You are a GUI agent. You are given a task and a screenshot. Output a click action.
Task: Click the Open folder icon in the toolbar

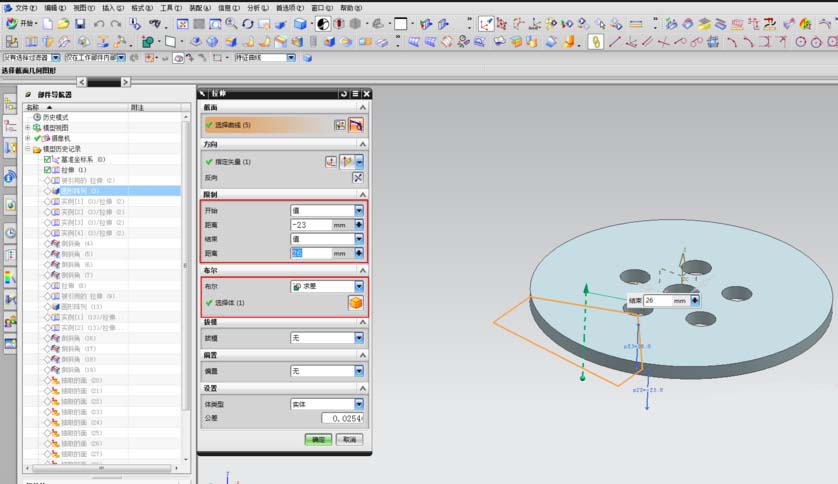63,23
